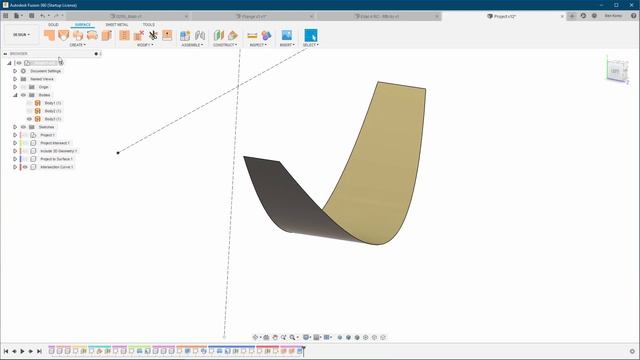Click the Orbit navigation icon

256,337
